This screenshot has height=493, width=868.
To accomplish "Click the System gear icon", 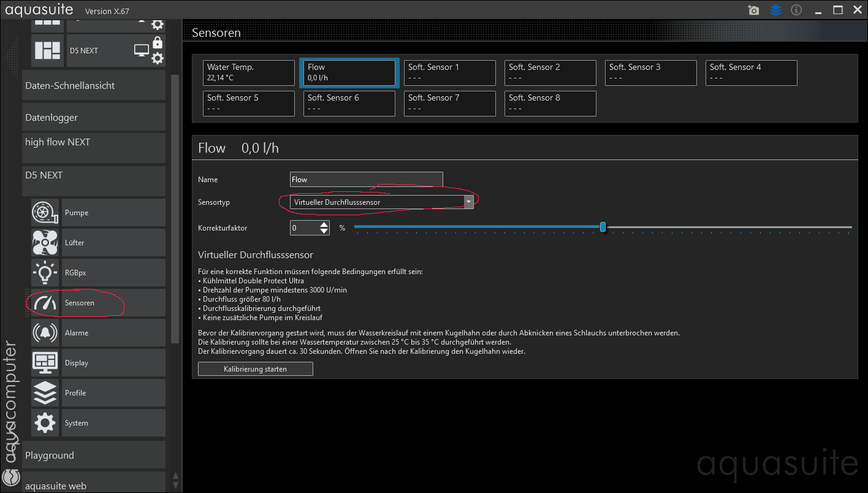I will coord(45,422).
